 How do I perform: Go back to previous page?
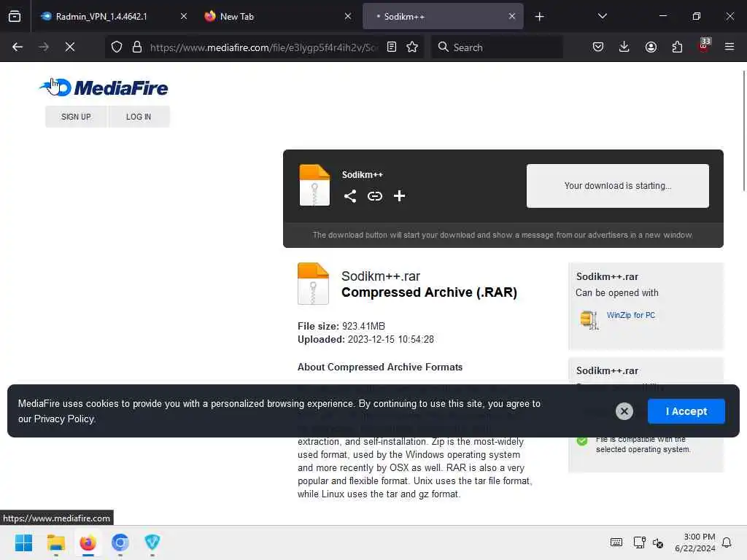[18, 47]
